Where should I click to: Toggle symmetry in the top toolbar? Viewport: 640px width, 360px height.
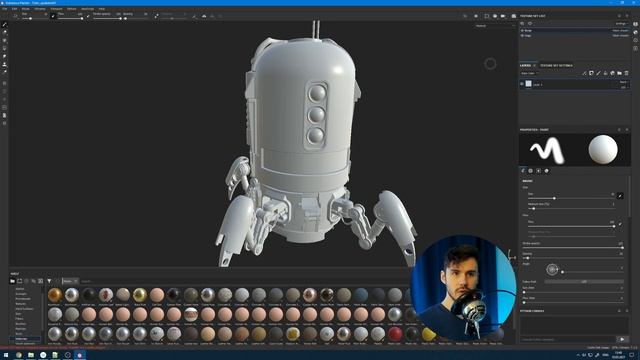pyautogui.click(x=194, y=16)
